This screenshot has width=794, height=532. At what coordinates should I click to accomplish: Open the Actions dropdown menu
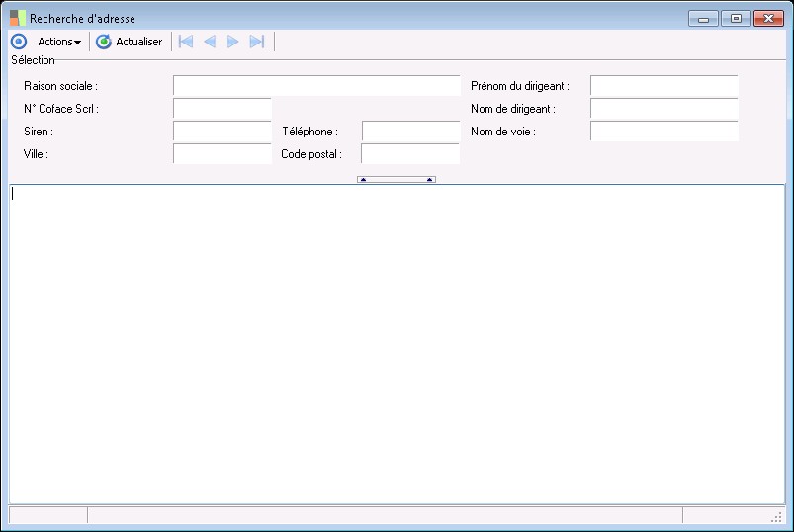pos(59,42)
